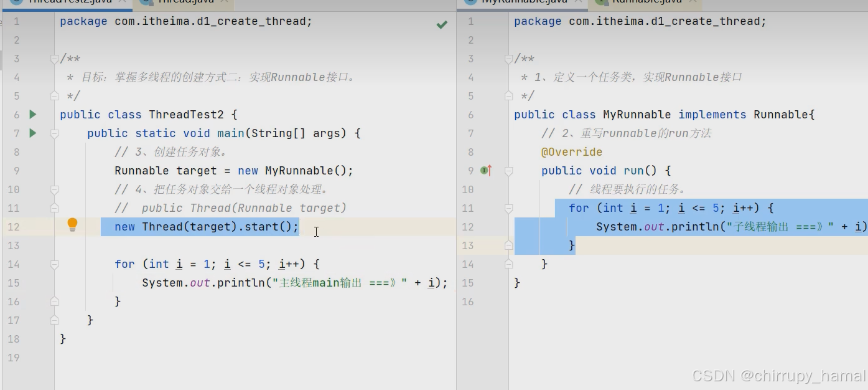Click the run icon beside class ThreadTest2
The height and width of the screenshot is (390, 868).
(33, 114)
